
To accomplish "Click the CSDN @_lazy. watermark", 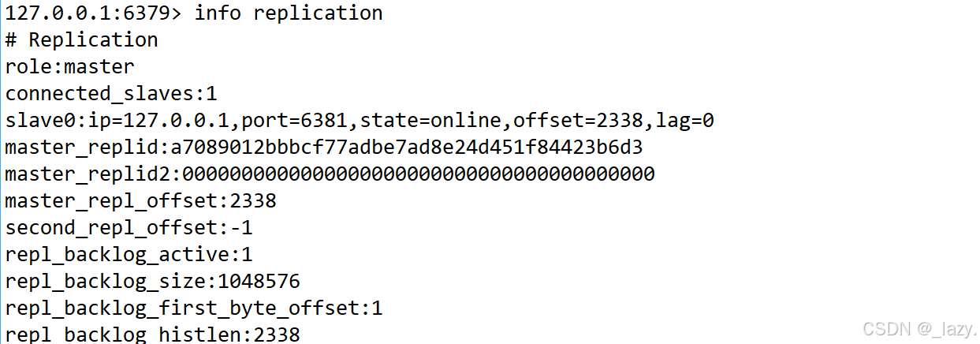I will 919,328.
